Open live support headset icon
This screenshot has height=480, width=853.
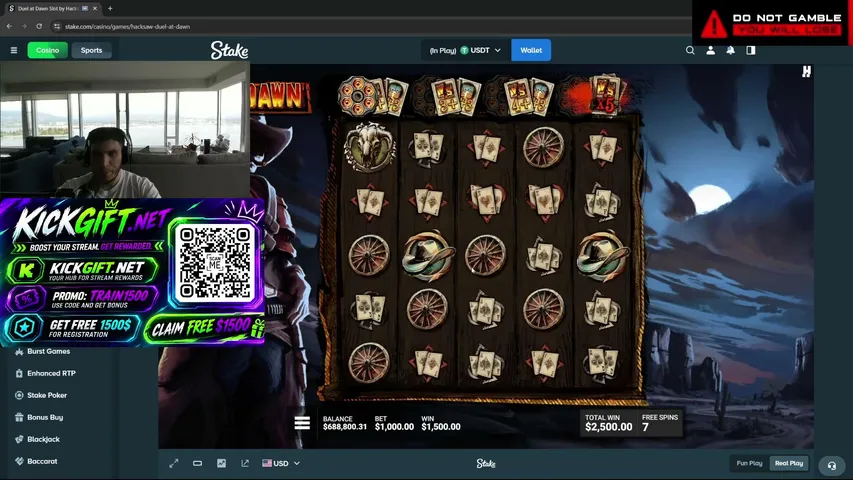coord(831,465)
